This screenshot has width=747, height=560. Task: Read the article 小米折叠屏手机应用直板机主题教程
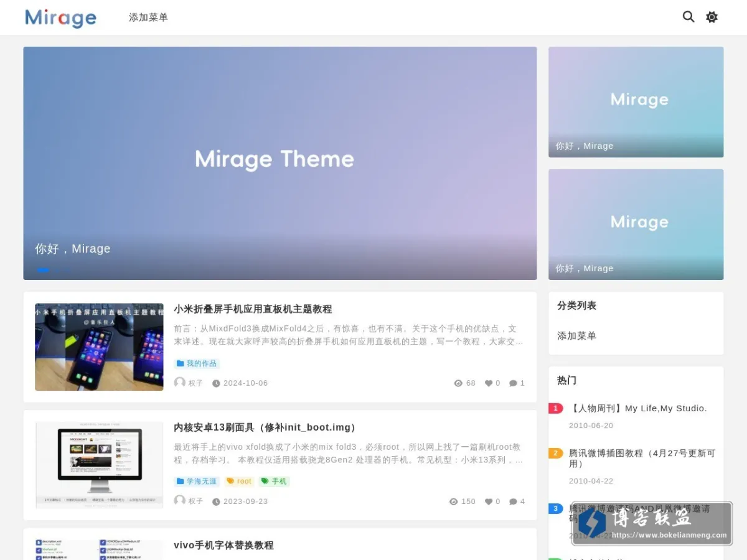point(253,309)
